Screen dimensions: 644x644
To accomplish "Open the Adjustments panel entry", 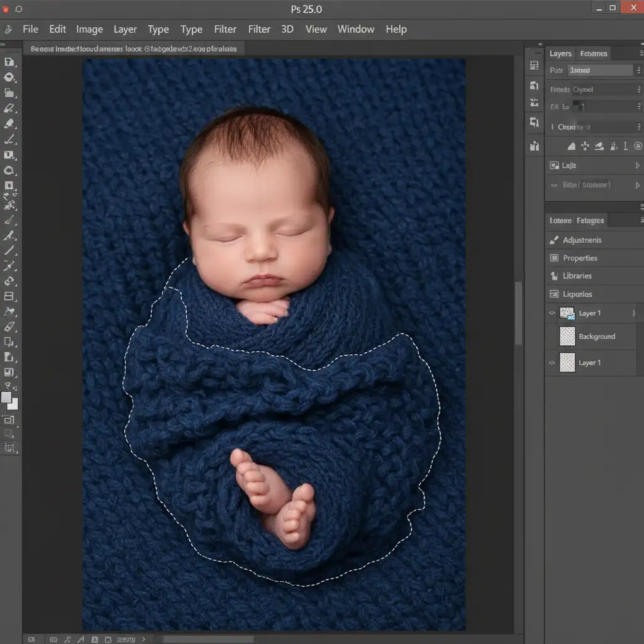I will (x=582, y=240).
